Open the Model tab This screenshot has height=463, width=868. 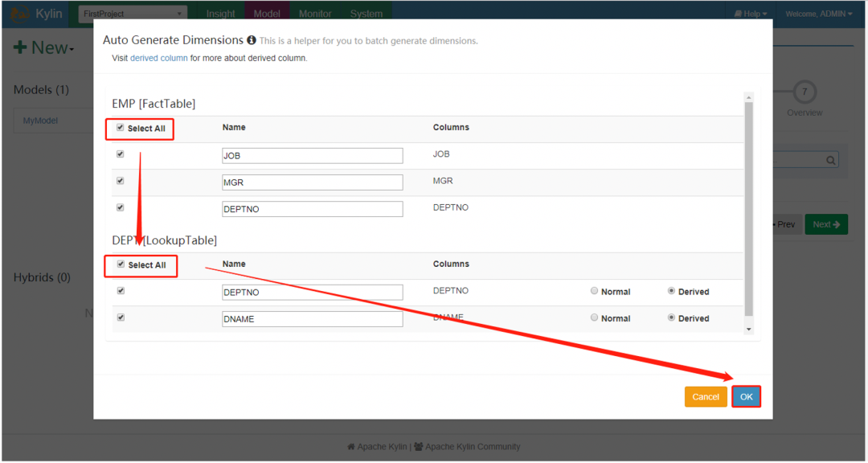(x=267, y=14)
